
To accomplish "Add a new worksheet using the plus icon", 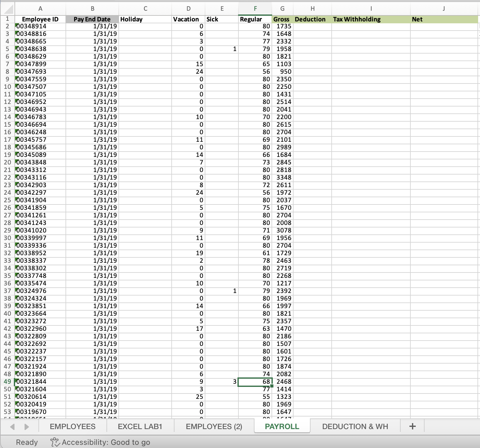I will pos(412,426).
